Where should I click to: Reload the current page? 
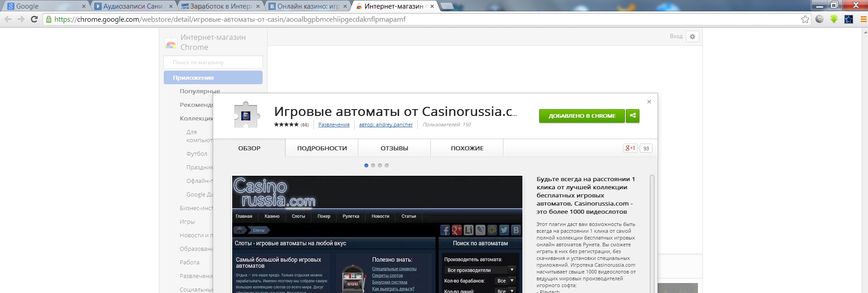click(x=34, y=19)
